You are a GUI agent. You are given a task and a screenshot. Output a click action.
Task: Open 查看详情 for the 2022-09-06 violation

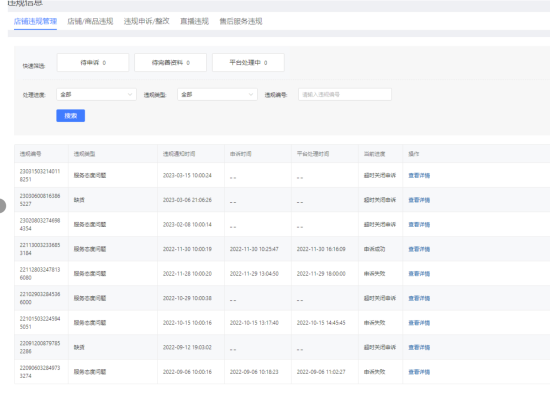click(419, 372)
